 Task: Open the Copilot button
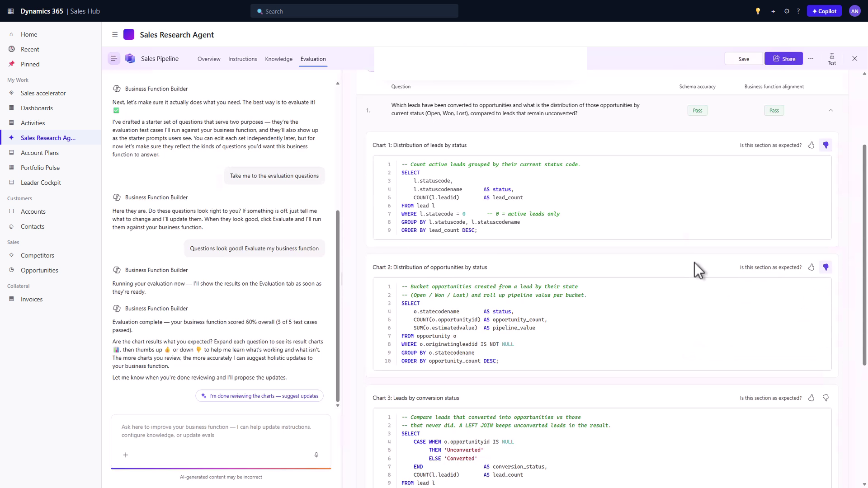point(824,11)
